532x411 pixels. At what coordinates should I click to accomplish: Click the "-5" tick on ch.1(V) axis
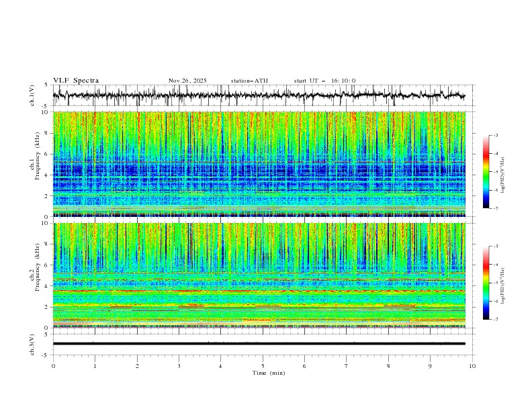tap(46, 106)
